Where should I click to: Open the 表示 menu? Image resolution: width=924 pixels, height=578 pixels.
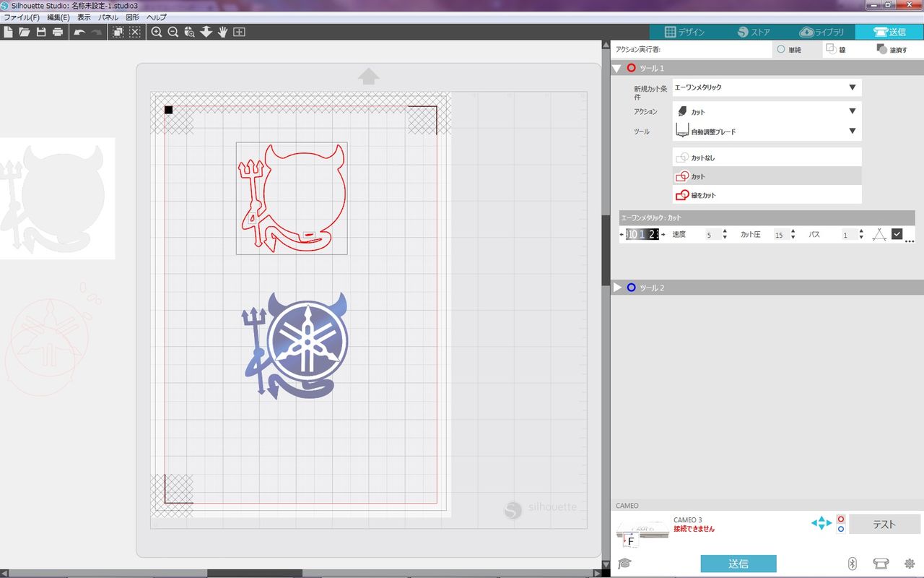tap(84, 17)
